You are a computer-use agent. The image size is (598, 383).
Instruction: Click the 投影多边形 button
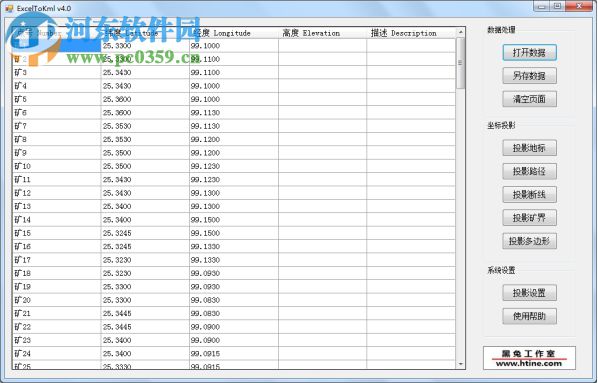[529, 241]
